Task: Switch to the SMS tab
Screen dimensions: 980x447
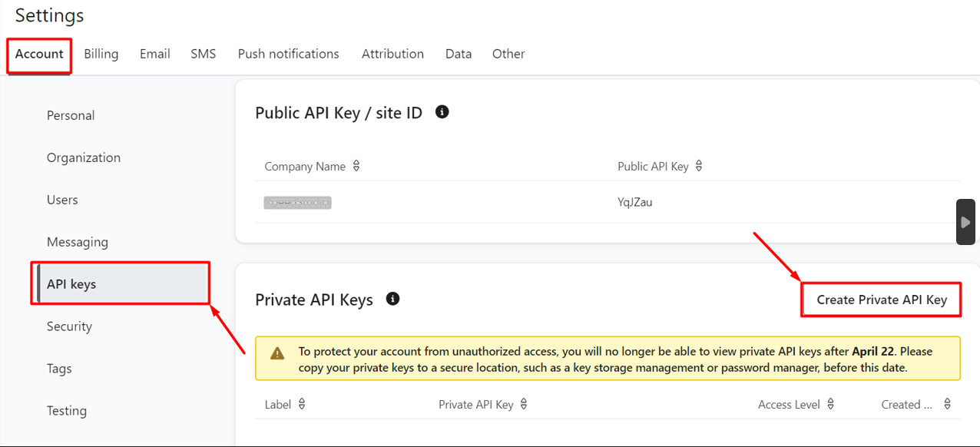Action: 203,53
